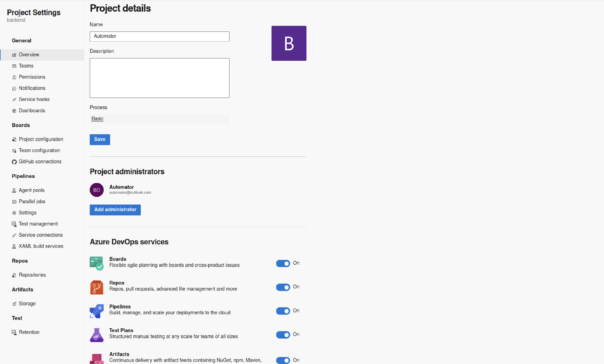604x364 pixels.
Task: Click the Pipelines service rocket icon
Action: tap(97, 311)
